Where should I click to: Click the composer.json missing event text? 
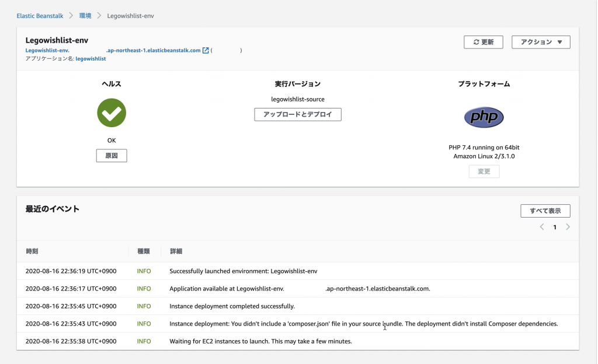363,324
